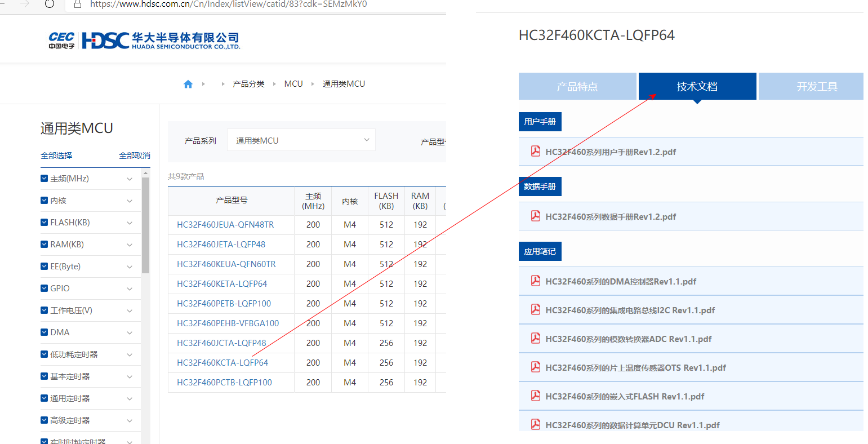
Task: Open product HC32F460JCTA-LQFP48
Action: click(221, 343)
